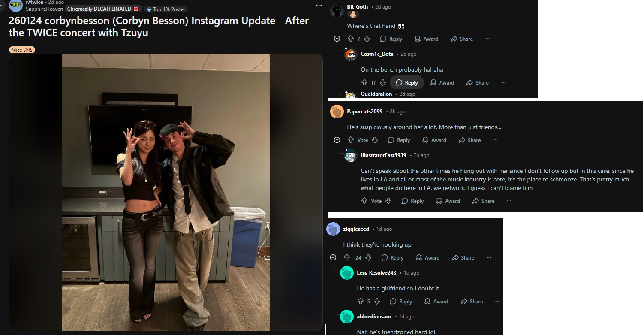Downvote zigglezeed's comment
Screen dimensions: 644x335
368,257
